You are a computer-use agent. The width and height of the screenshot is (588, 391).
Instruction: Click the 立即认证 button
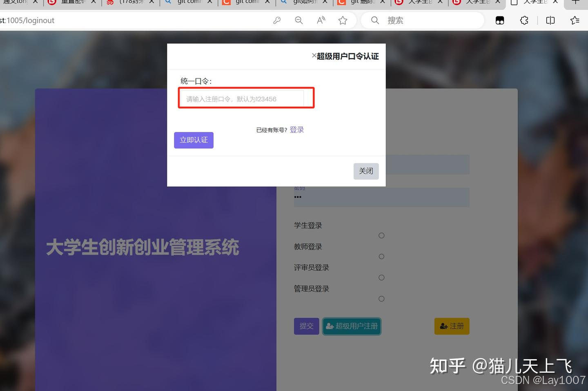click(194, 140)
